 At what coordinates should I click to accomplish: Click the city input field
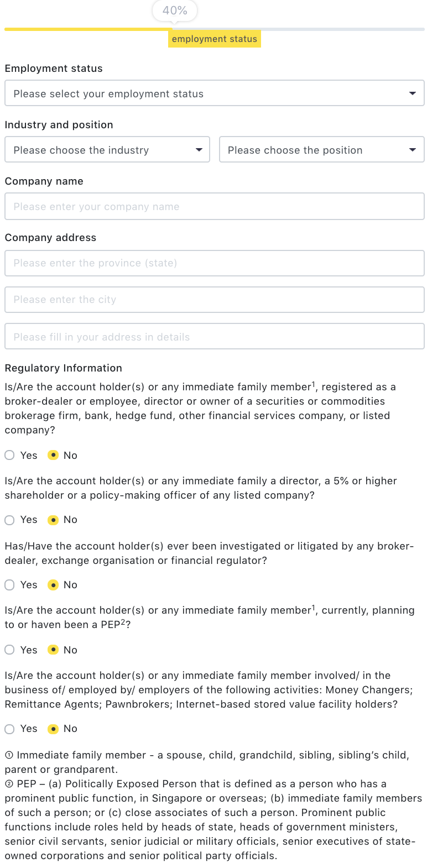click(x=214, y=300)
